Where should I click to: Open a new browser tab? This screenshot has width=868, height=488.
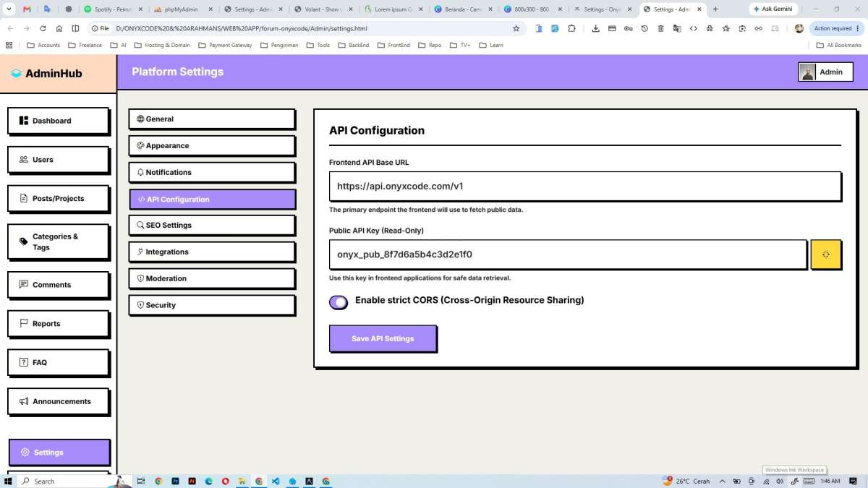point(715,9)
